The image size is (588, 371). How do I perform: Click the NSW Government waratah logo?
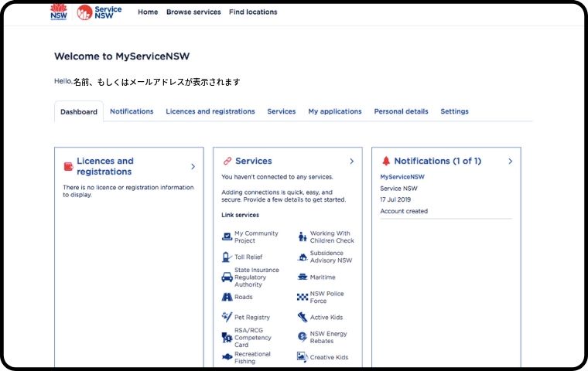point(59,12)
